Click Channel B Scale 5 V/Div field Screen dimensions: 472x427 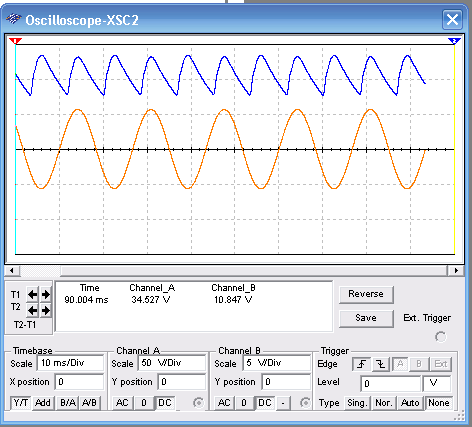tap(278, 363)
